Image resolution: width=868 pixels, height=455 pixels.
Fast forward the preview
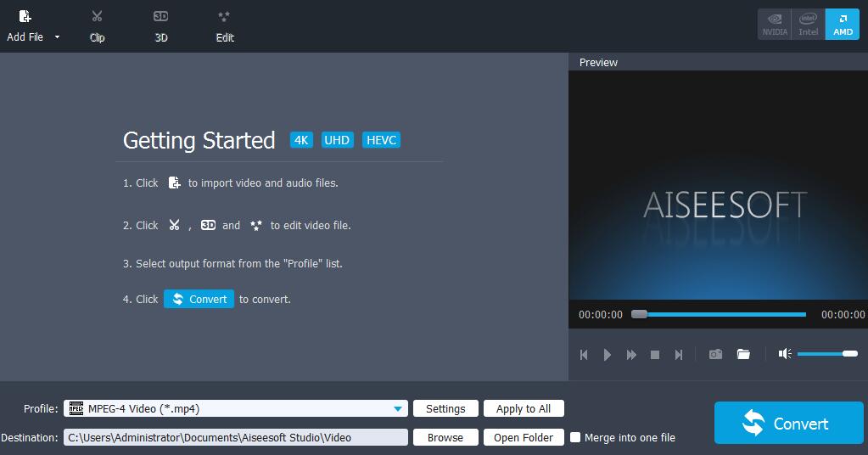631,355
